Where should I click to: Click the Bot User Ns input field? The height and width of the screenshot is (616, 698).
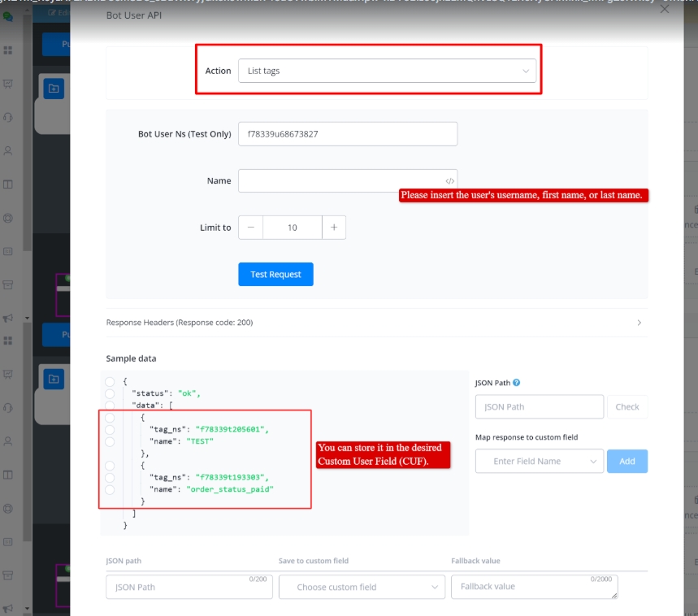pos(347,134)
